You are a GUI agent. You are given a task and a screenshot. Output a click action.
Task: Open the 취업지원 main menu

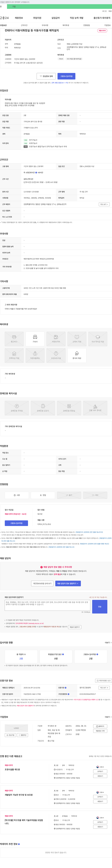coord(37,18)
